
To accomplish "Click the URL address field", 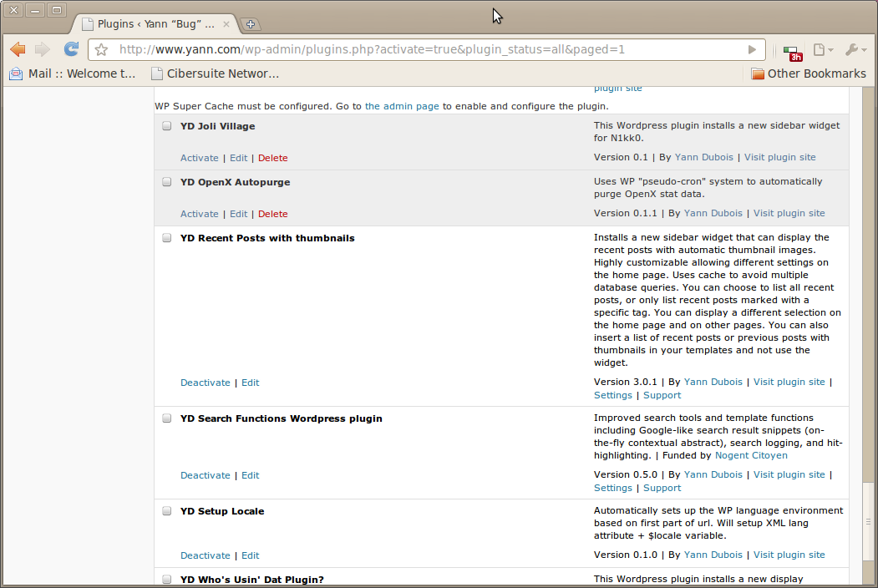I will [429, 50].
